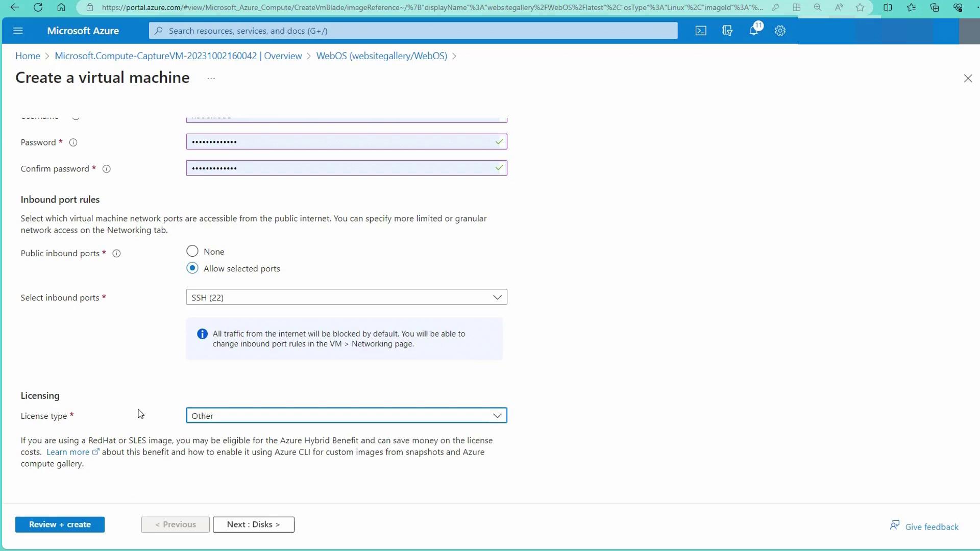Click the Password info icon
This screenshot has width=980, height=551.
73,142
